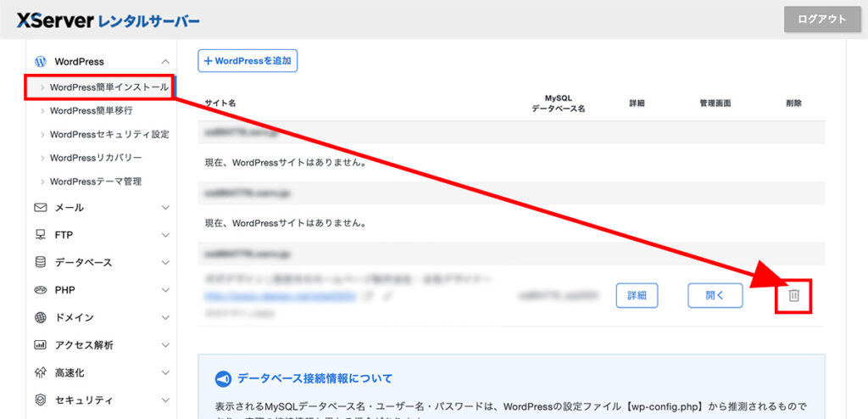Click the WordPressを追加 button
This screenshot has height=419, width=868.
(x=248, y=61)
